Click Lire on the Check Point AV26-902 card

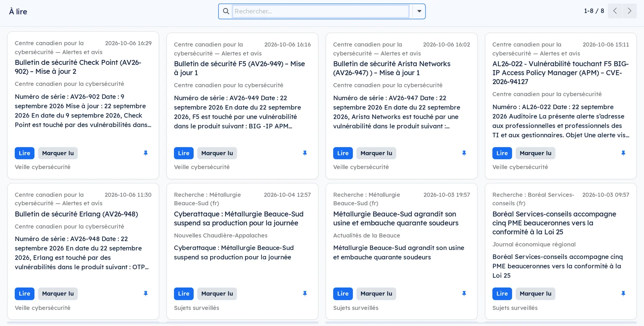25,153
